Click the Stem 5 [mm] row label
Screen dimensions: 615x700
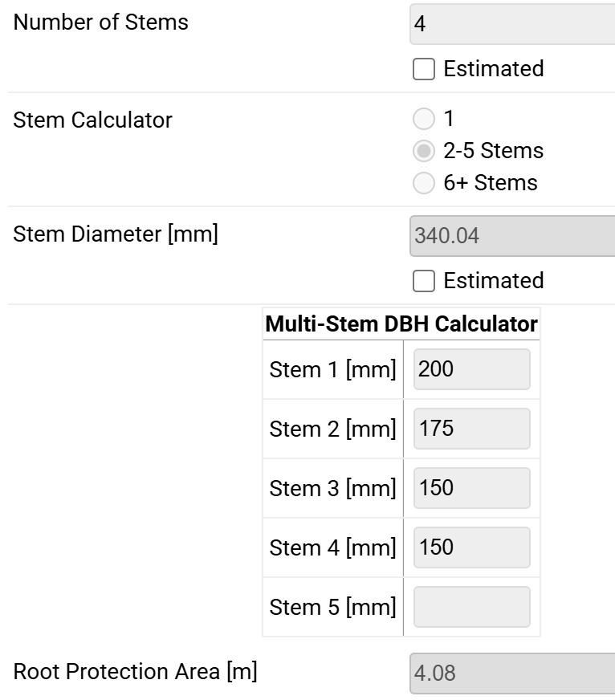click(x=332, y=608)
